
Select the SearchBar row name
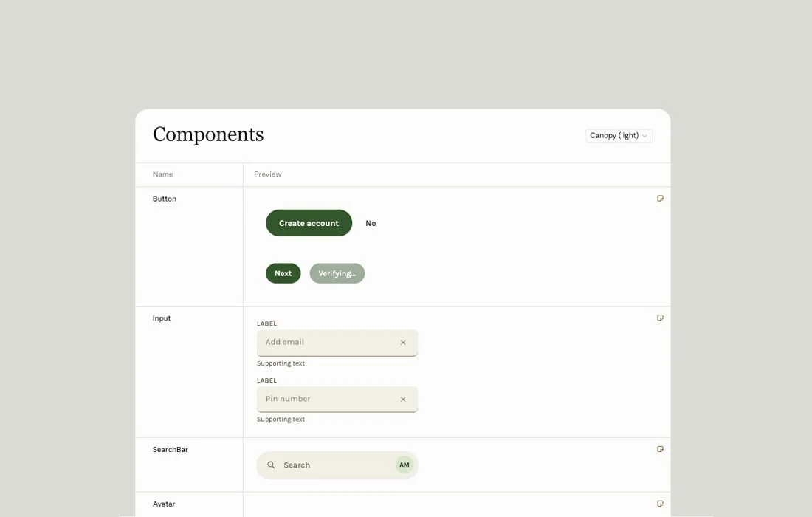171,450
